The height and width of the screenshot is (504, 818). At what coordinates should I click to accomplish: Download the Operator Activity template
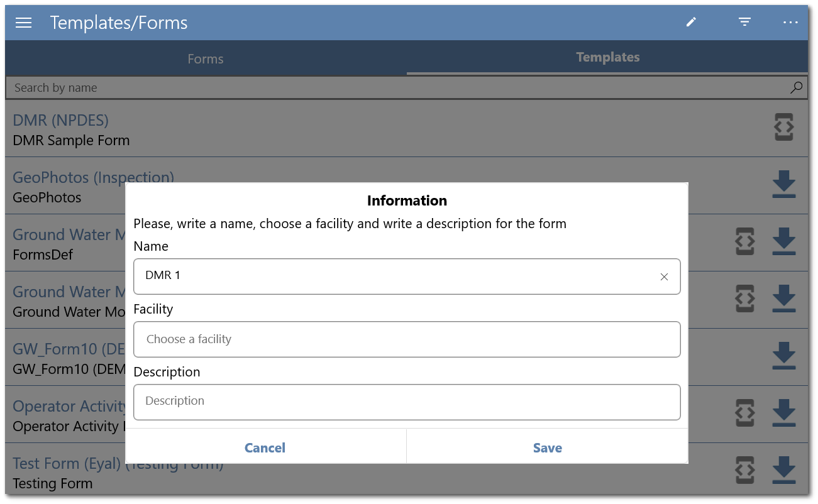tap(783, 413)
